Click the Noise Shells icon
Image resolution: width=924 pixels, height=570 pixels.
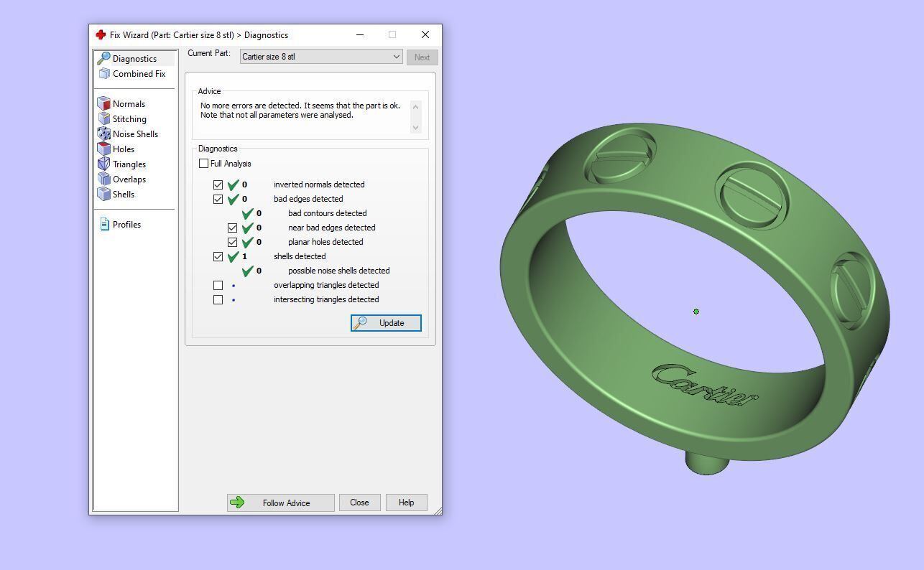click(104, 134)
